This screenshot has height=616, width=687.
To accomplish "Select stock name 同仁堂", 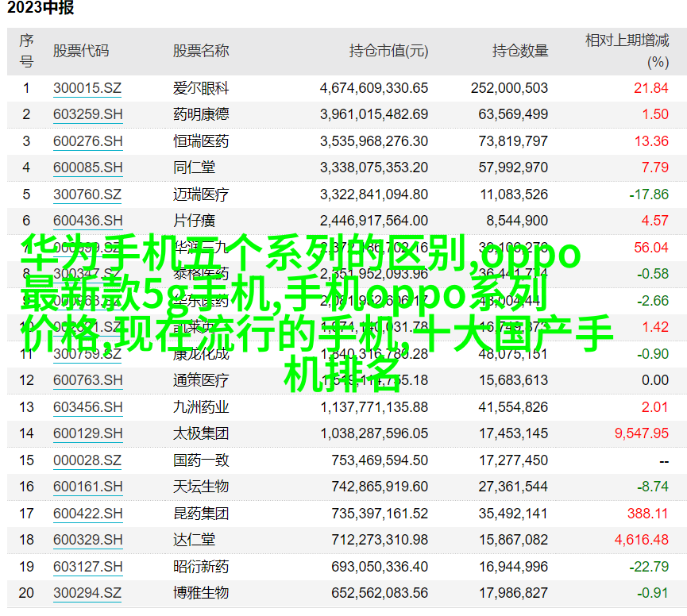I will [x=194, y=167].
